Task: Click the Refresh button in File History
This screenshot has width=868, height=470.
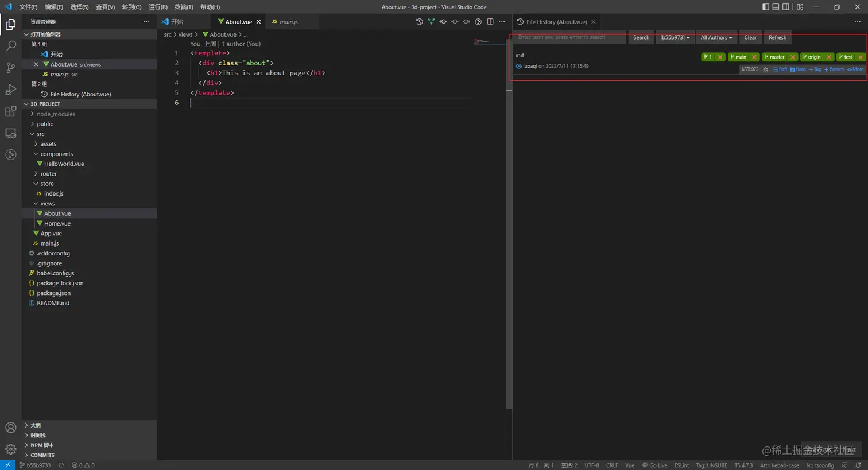Action: [777, 38]
